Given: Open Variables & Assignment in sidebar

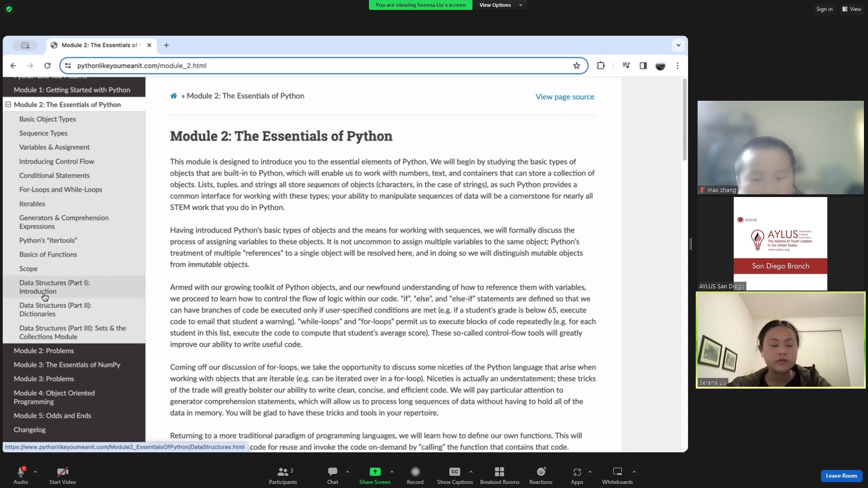Looking at the screenshot, I should pos(54,147).
